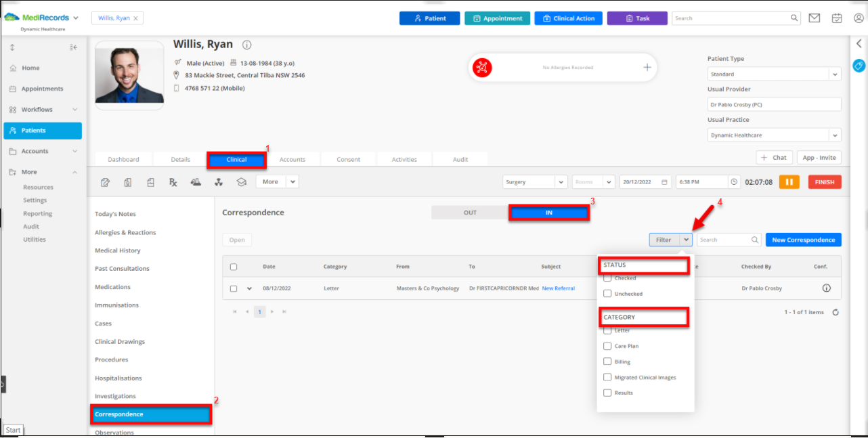Tick the Unchecked status checkbox
Image resolution: width=868 pixels, height=438 pixels.
607,294
